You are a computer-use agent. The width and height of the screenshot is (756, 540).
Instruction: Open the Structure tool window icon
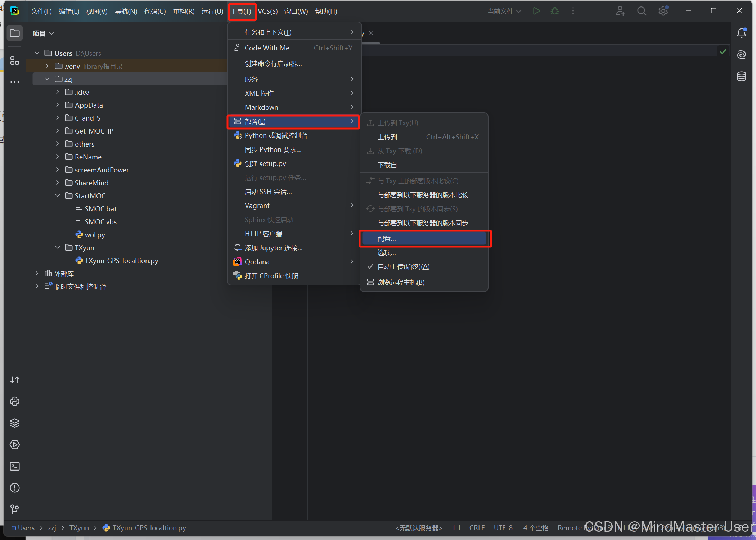[15, 60]
